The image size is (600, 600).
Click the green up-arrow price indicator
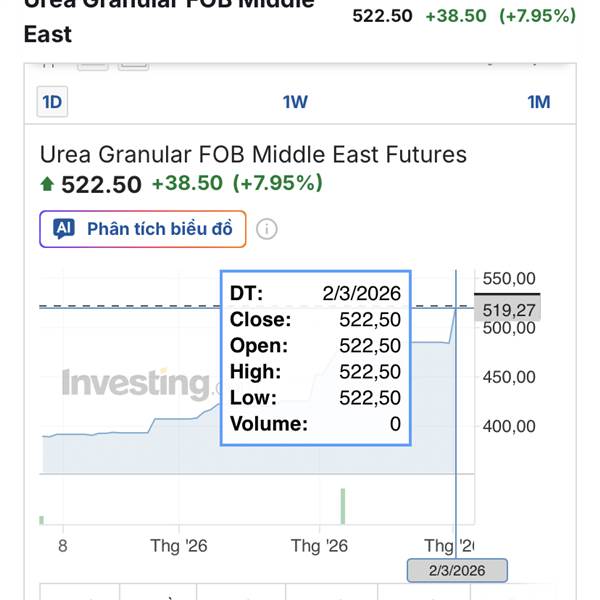[47, 184]
